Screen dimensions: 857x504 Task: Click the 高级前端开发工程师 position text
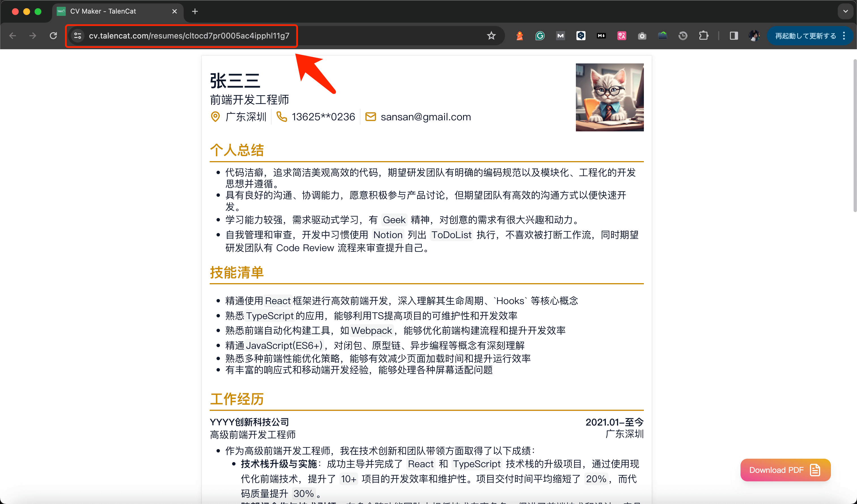[x=253, y=434]
